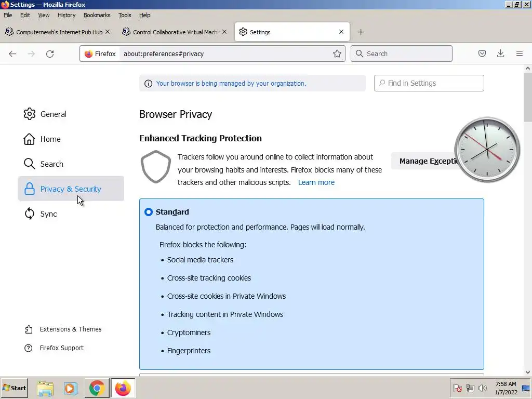532x399 pixels.
Task: Open the Tools menu
Action: coord(125,15)
